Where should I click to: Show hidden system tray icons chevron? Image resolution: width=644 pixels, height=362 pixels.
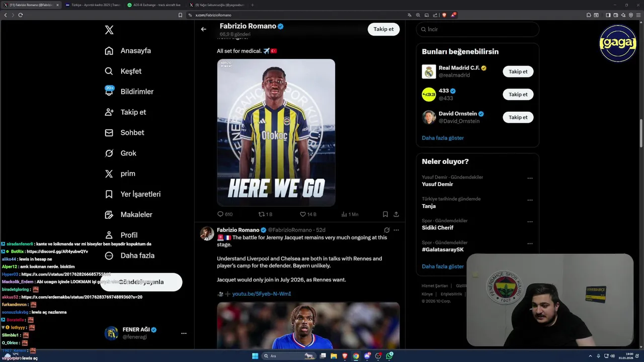[x=591, y=356]
